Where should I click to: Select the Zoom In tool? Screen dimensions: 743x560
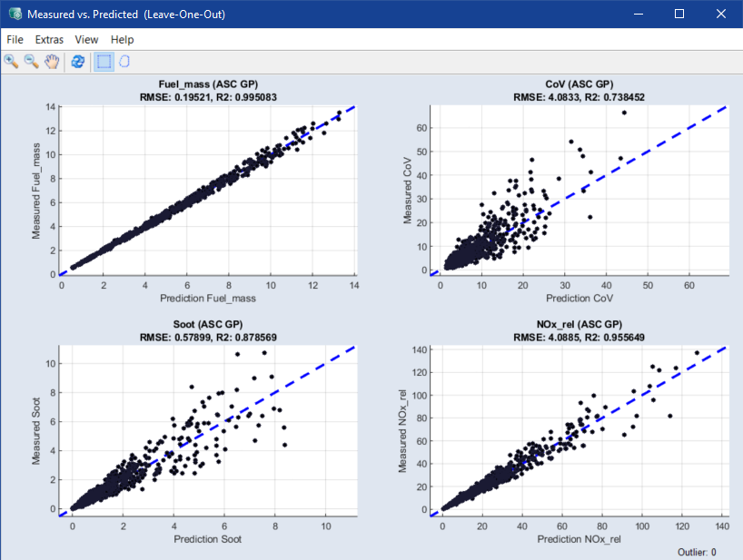11,62
